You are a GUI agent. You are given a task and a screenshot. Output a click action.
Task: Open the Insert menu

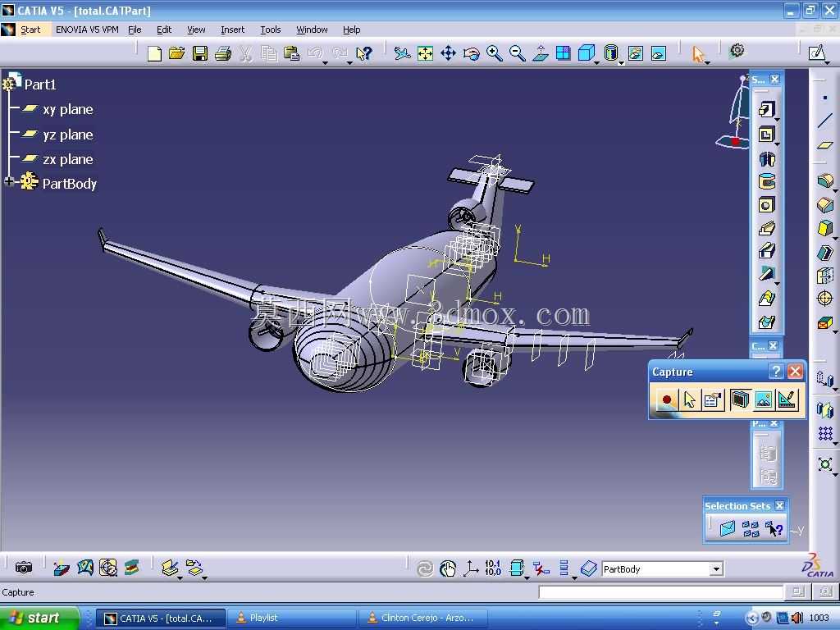232,30
